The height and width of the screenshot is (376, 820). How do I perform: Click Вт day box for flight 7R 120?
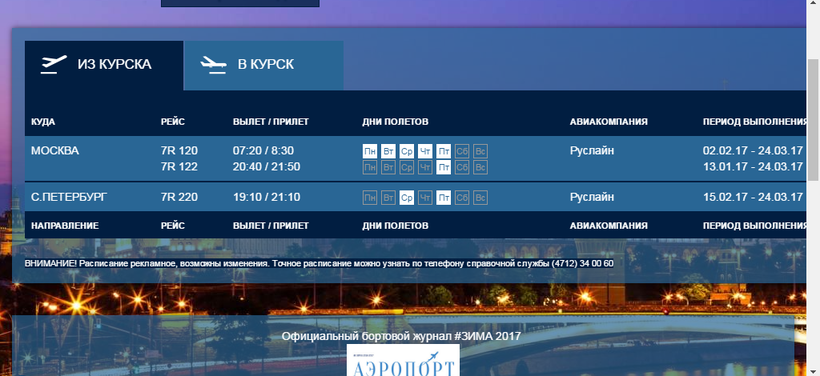point(388,151)
